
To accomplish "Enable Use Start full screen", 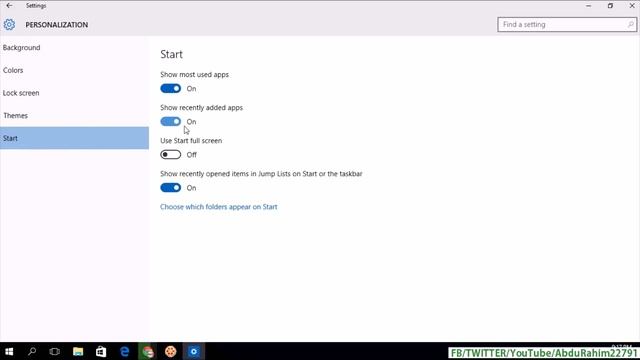I will (x=171, y=155).
